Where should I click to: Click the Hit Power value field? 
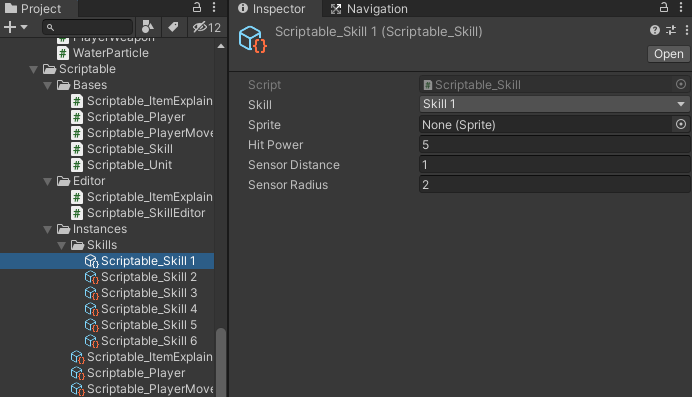click(x=554, y=145)
